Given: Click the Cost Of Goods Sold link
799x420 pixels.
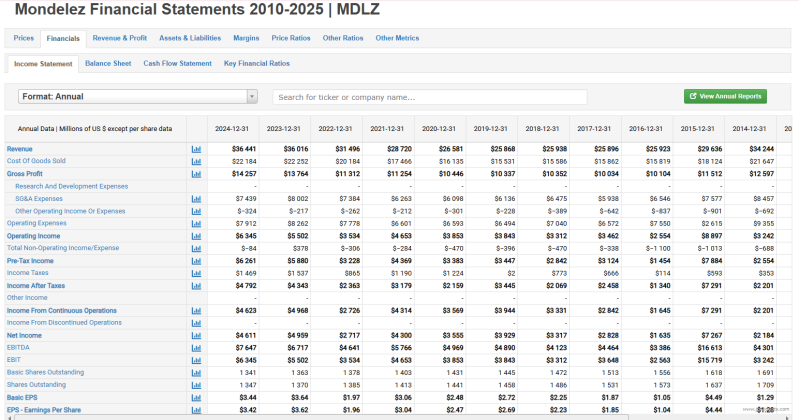Looking at the screenshot, I should [x=36, y=161].
